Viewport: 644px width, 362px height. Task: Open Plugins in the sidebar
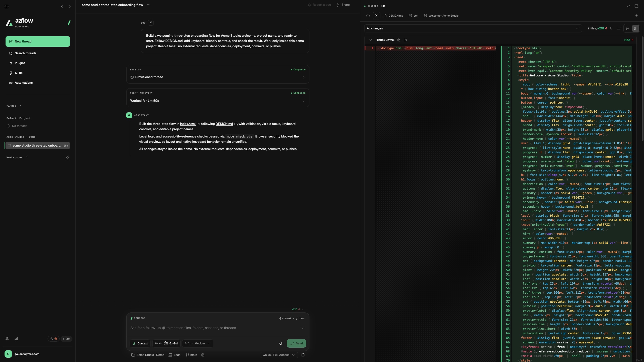[x=38, y=63]
